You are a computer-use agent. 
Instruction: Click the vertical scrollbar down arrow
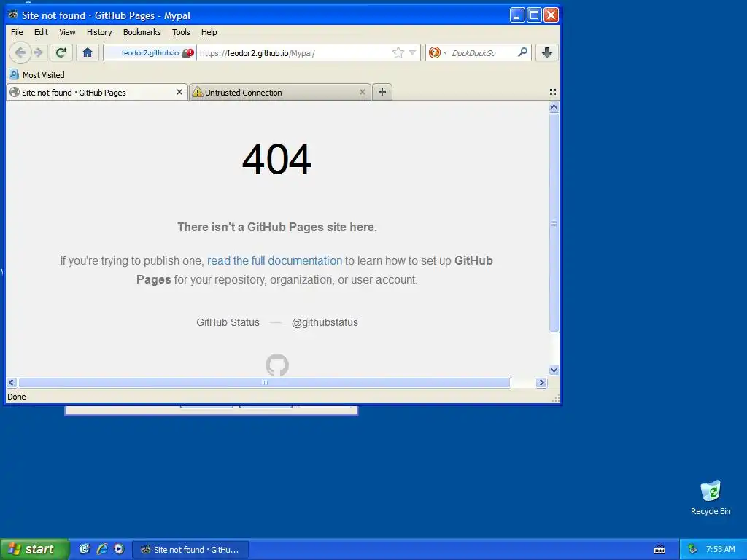(554, 370)
